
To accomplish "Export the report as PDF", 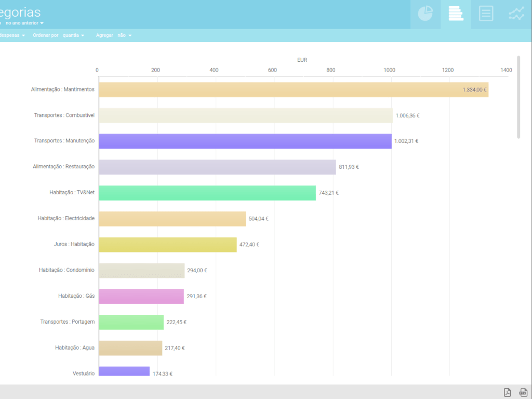I will (508, 392).
